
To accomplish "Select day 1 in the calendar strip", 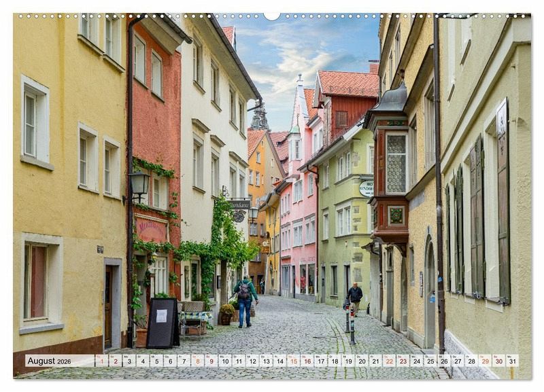I will (x=101, y=361).
